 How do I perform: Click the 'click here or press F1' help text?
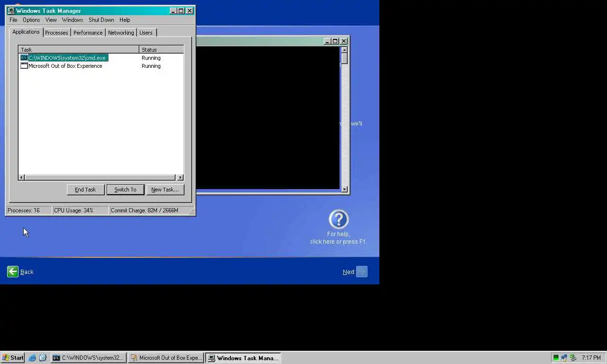[x=339, y=242]
